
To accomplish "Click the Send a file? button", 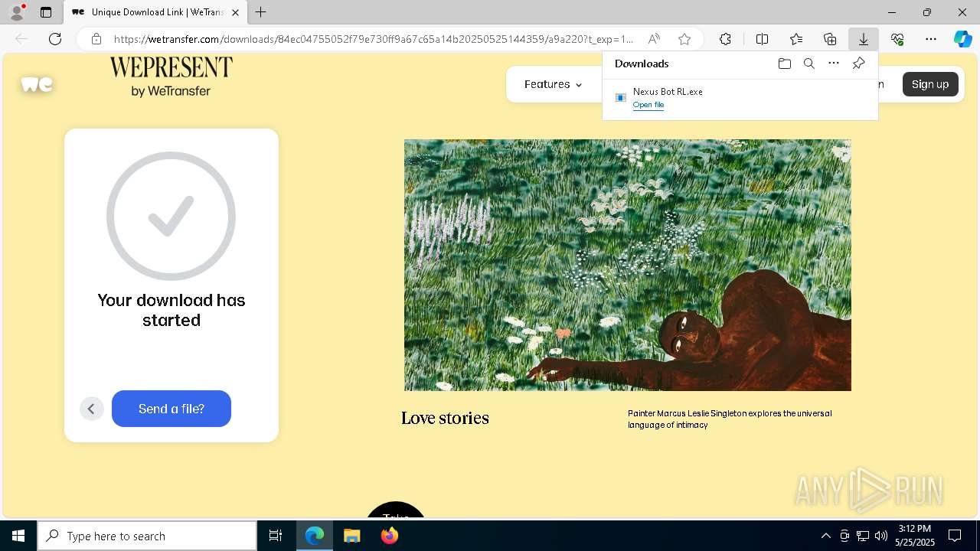I will click(x=171, y=409).
